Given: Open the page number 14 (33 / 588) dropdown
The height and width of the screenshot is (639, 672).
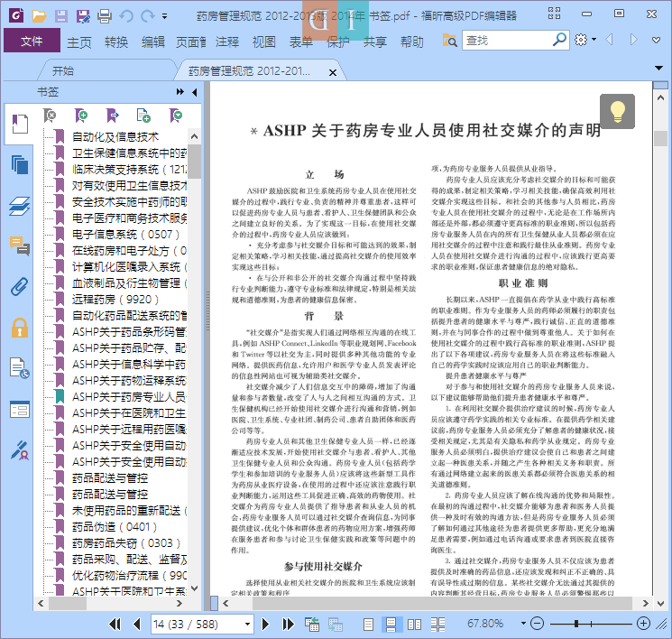Looking at the screenshot, I should 247,624.
